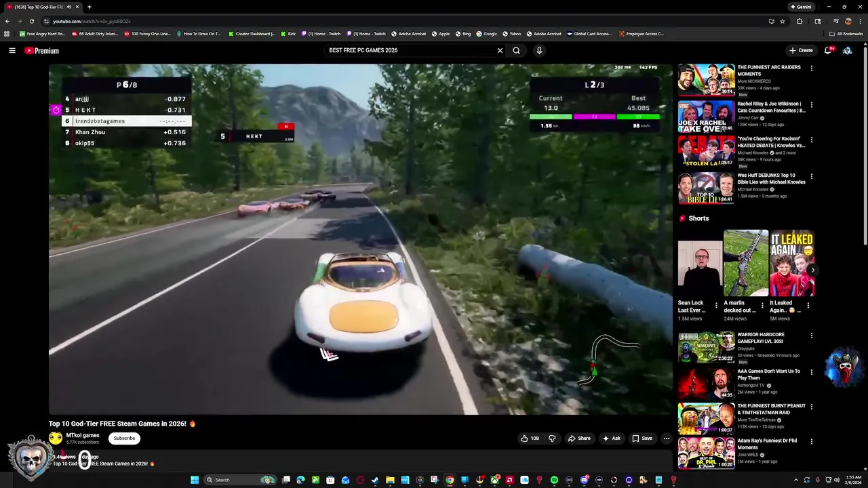Open options for AAA Games Don't Want video
This screenshot has height=488, width=868.
[812, 372]
